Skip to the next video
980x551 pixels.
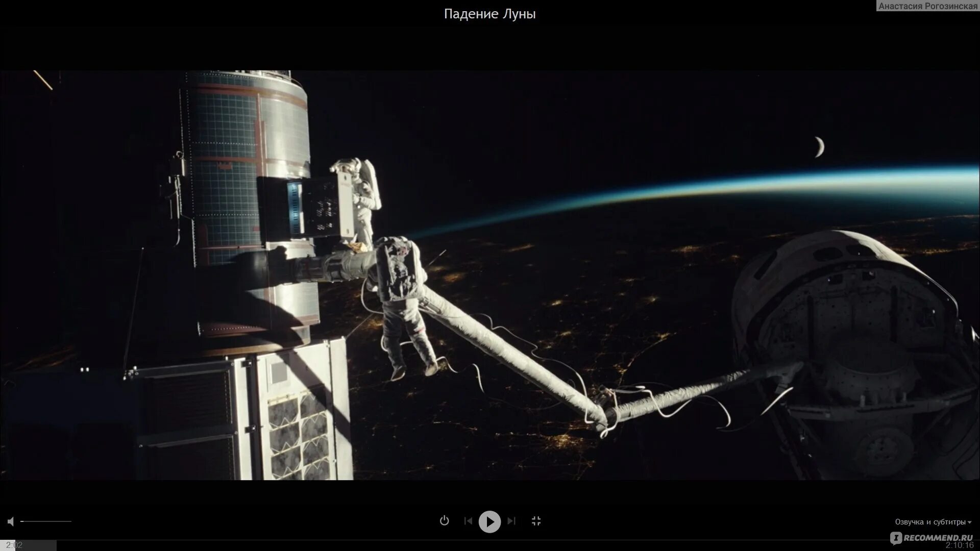coord(511,521)
